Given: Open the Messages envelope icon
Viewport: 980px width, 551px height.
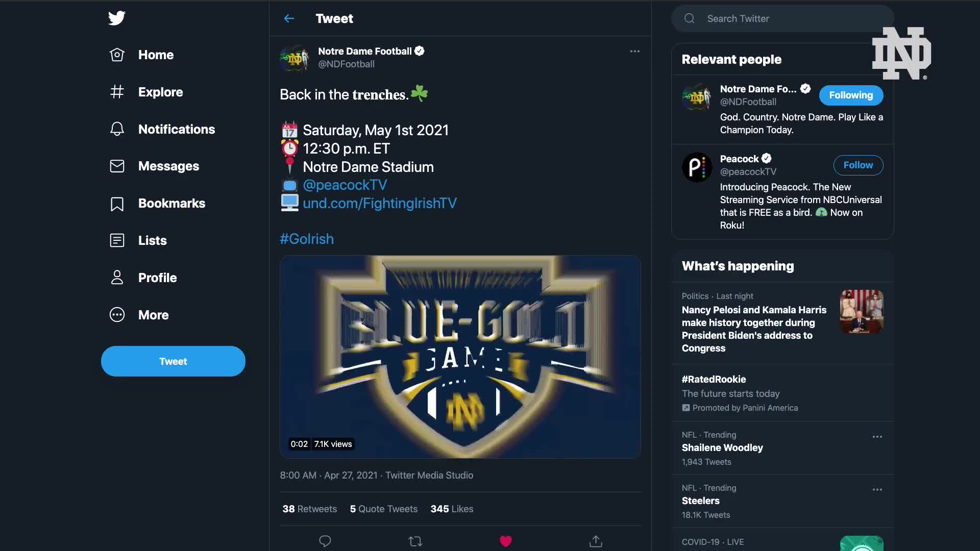Looking at the screenshot, I should (116, 166).
